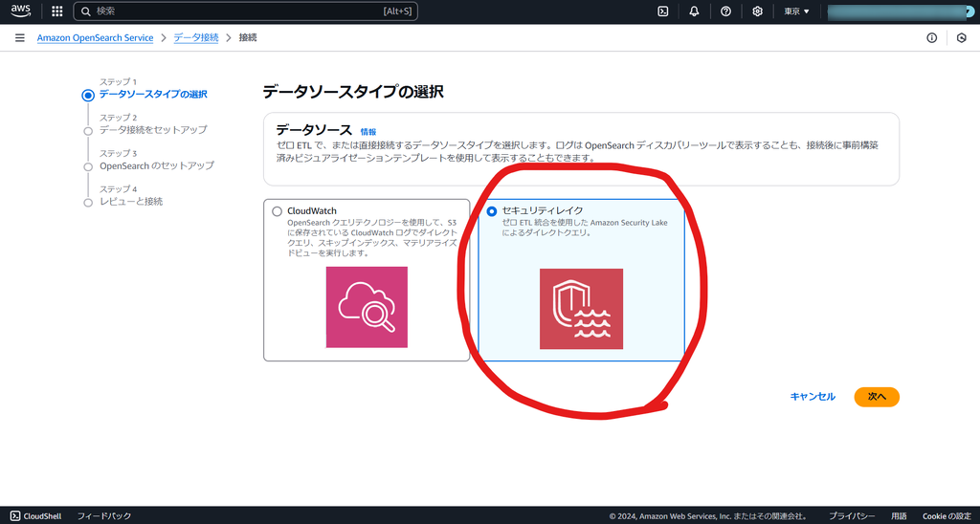
Task: Focus the 検索 search field
Action: [246, 11]
